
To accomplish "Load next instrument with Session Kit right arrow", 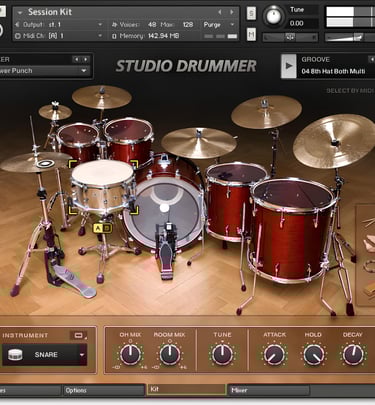I will click(x=231, y=12).
